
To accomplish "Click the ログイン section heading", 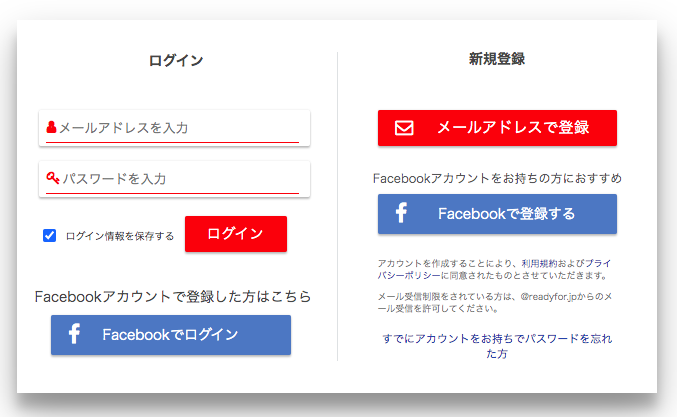I will (x=176, y=61).
